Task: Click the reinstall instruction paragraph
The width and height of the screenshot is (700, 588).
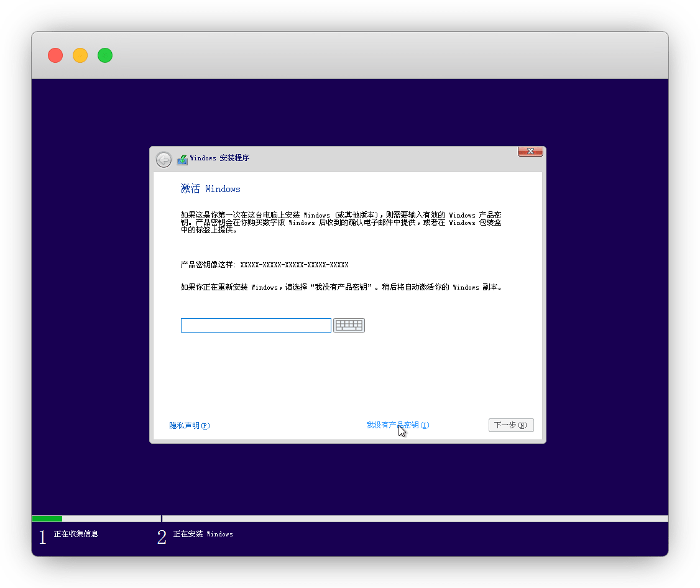Action: coord(341,287)
